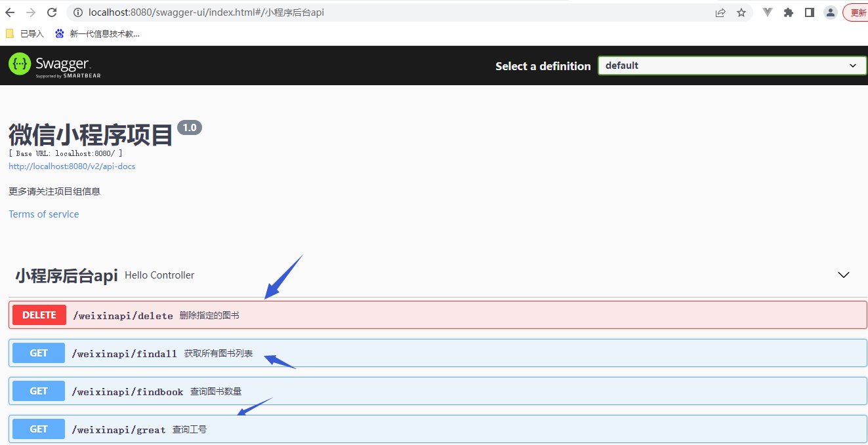Click the Hello Controller description text
Image resolution: width=868 pixels, height=445 pixels.
coord(159,275)
